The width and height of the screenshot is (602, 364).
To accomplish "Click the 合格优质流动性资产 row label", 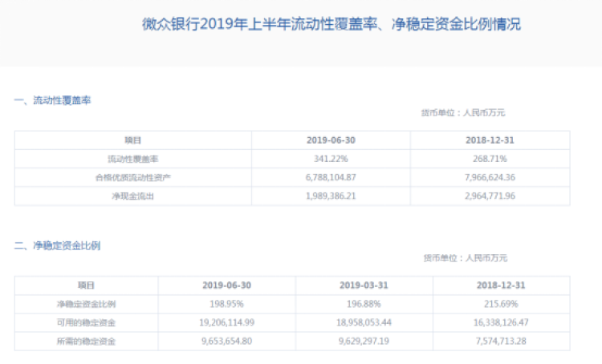I will tap(132, 177).
